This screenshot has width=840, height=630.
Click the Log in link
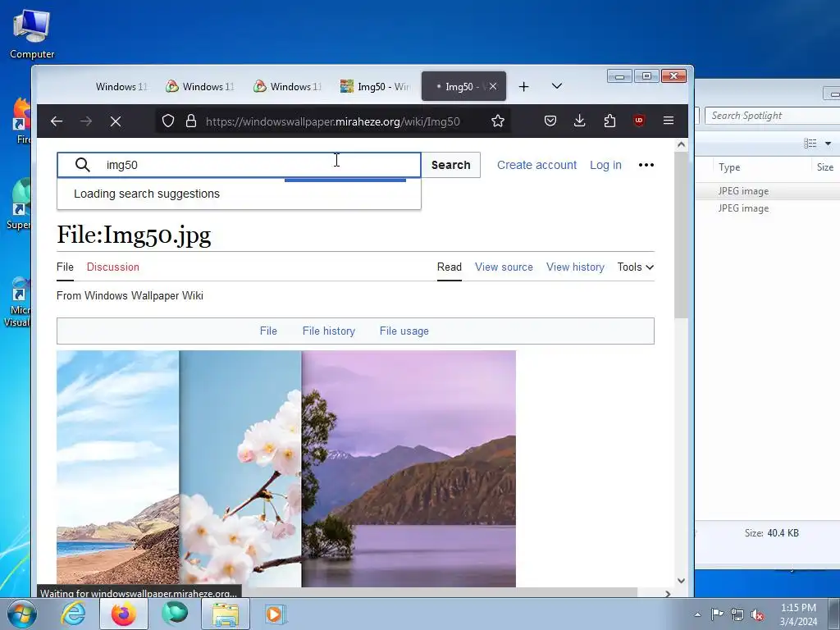coord(605,165)
